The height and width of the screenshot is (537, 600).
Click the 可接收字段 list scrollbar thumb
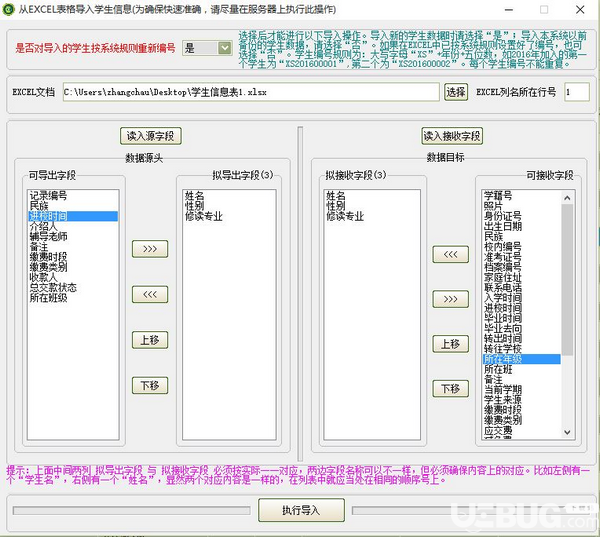click(567, 280)
